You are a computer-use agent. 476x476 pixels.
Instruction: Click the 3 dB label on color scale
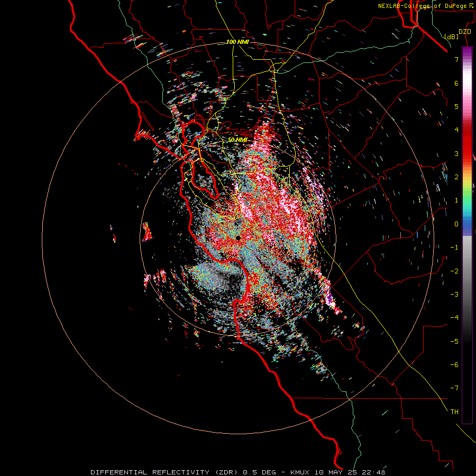(x=456, y=153)
